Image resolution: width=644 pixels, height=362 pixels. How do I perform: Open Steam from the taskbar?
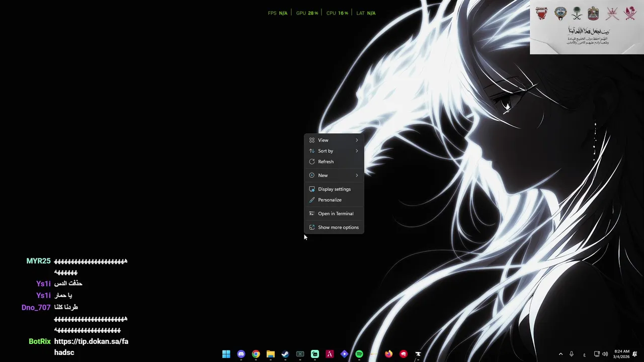pyautogui.click(x=285, y=354)
